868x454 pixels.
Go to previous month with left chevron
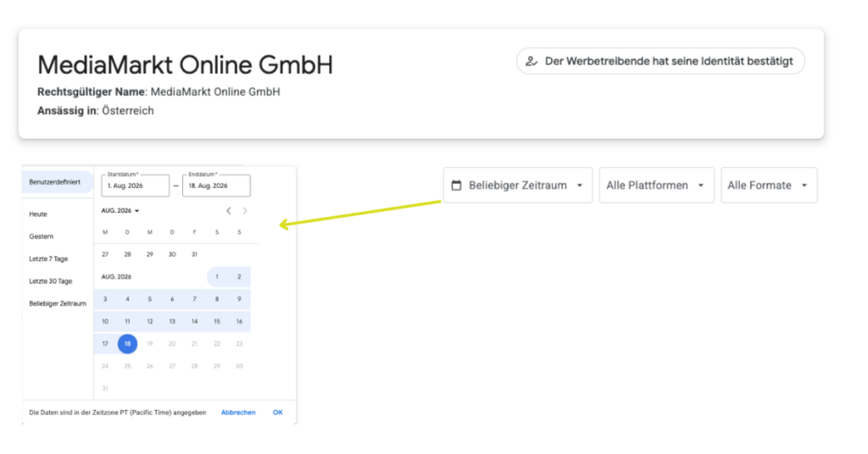coord(229,211)
